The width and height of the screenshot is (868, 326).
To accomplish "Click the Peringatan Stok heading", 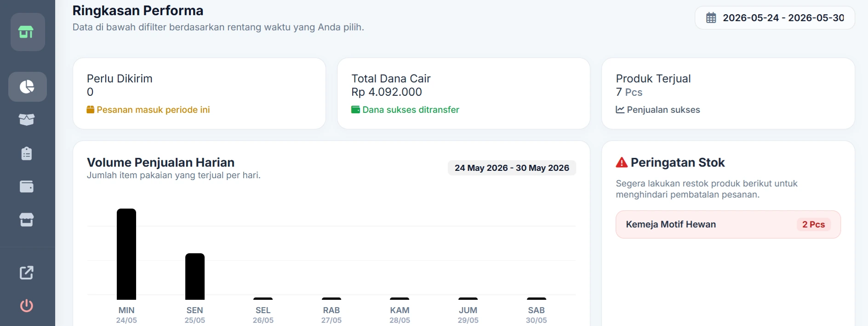I will 678,162.
